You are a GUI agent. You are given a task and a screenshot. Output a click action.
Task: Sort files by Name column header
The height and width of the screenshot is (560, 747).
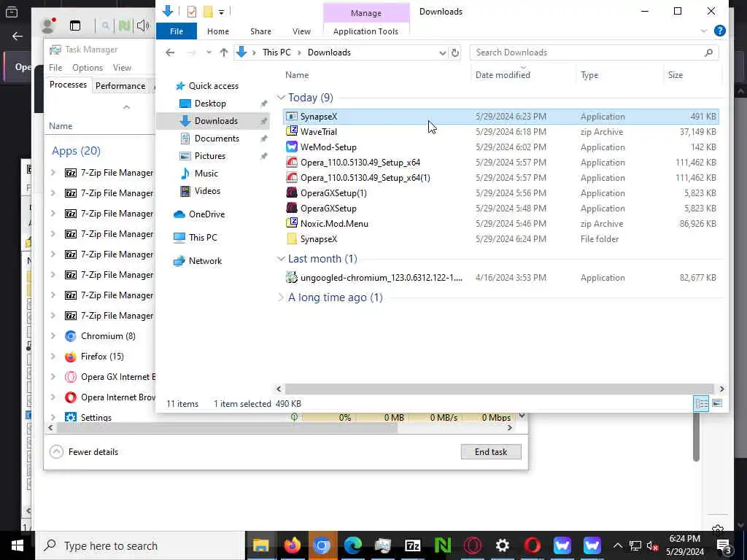[x=297, y=75]
